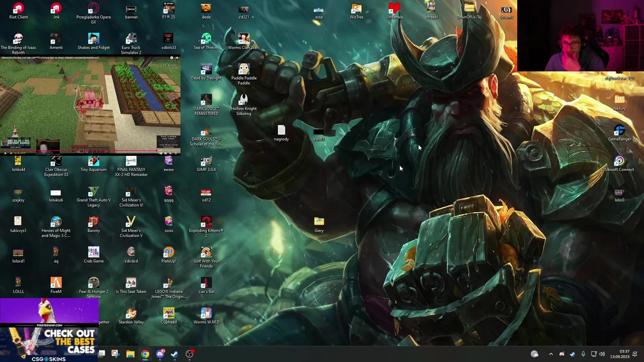Launch DARK SOULS REMASTERED shortcut

pos(206,105)
